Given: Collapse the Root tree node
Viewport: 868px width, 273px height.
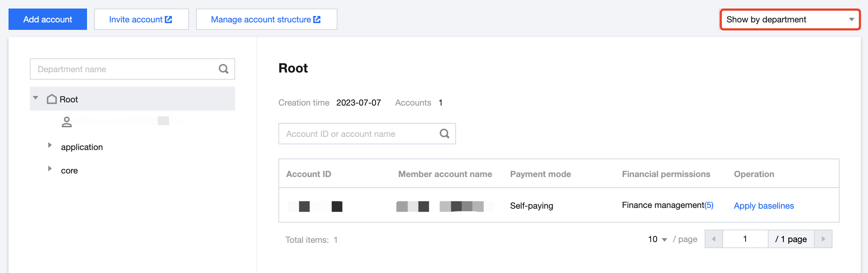Looking at the screenshot, I should coord(36,98).
